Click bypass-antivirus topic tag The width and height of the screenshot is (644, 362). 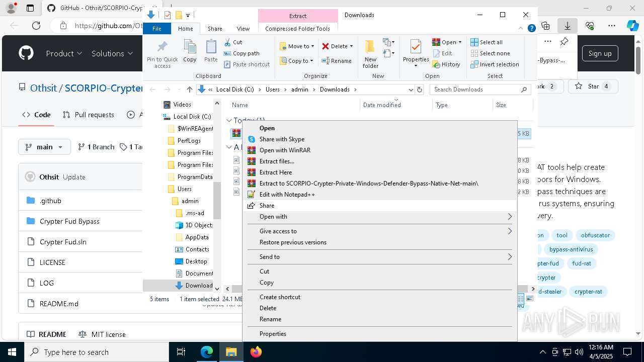[x=571, y=249]
